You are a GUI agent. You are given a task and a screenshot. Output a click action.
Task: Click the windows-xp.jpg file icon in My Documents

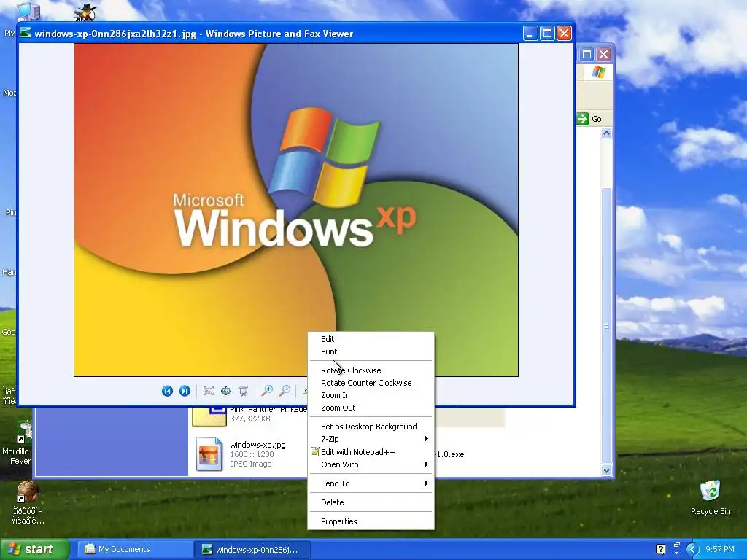tap(209, 454)
